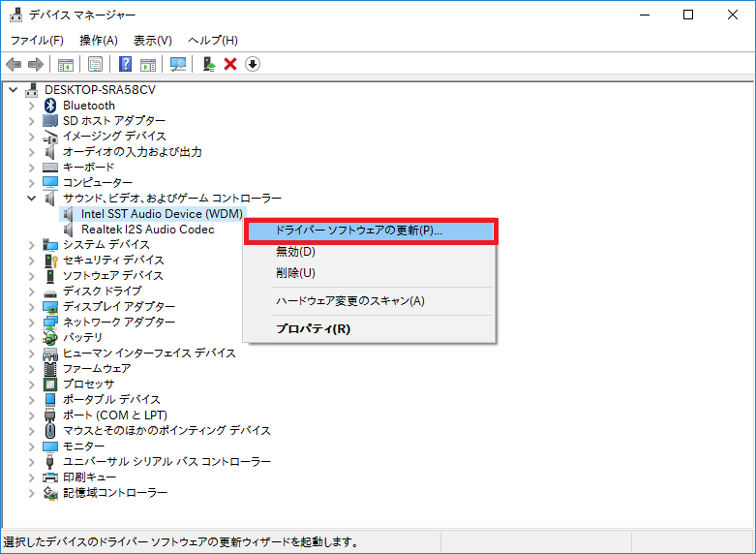Click the イメージング デバイス camera icon

point(50,137)
